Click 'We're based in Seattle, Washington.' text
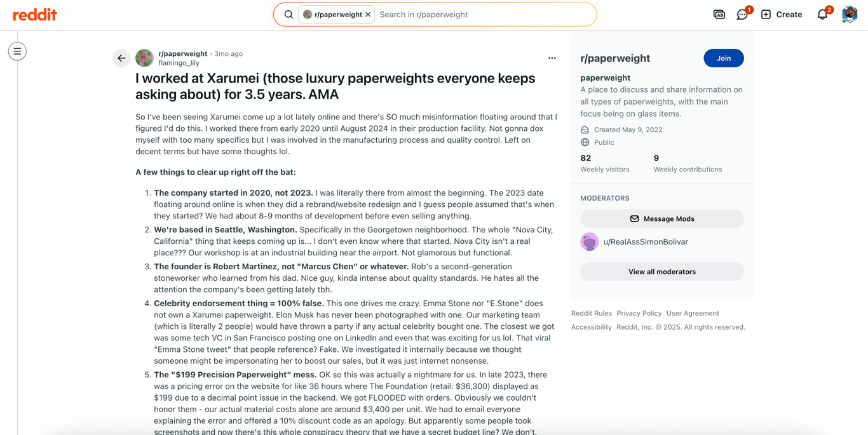 tap(226, 230)
